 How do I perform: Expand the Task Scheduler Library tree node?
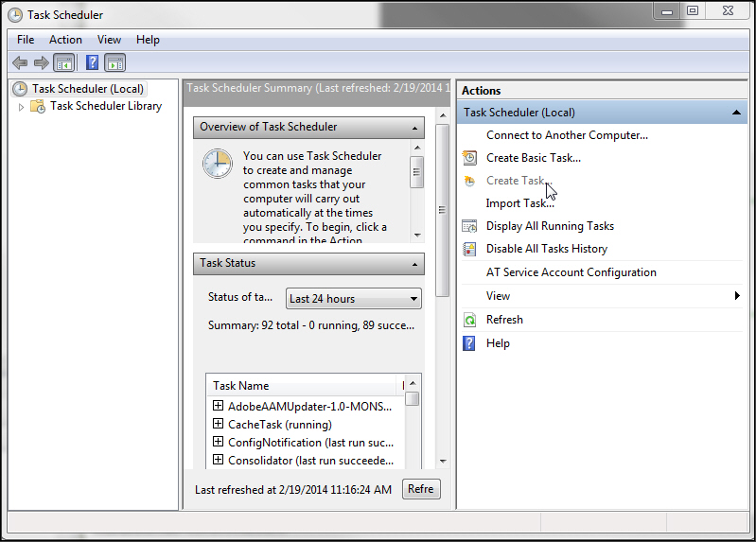pos(22,107)
